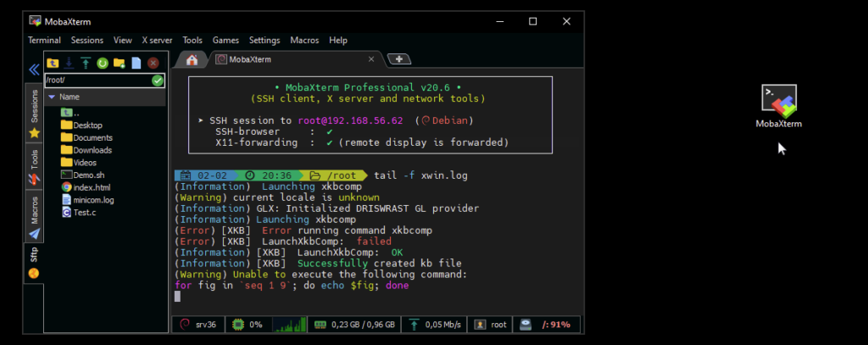Select the index.html file
868x345 pixels.
pyautogui.click(x=86, y=187)
